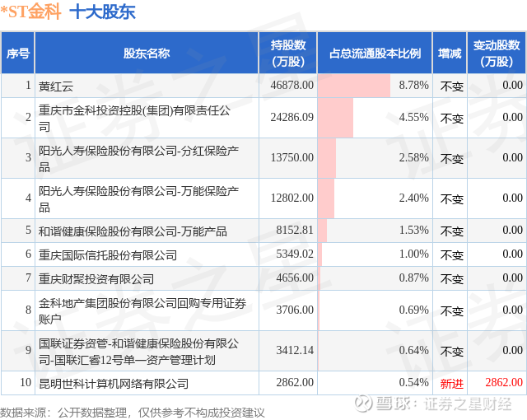Select 重庆市金科投资控股(集团)有限责任公司 row name
This screenshot has height=420, width=527.
[134, 118]
